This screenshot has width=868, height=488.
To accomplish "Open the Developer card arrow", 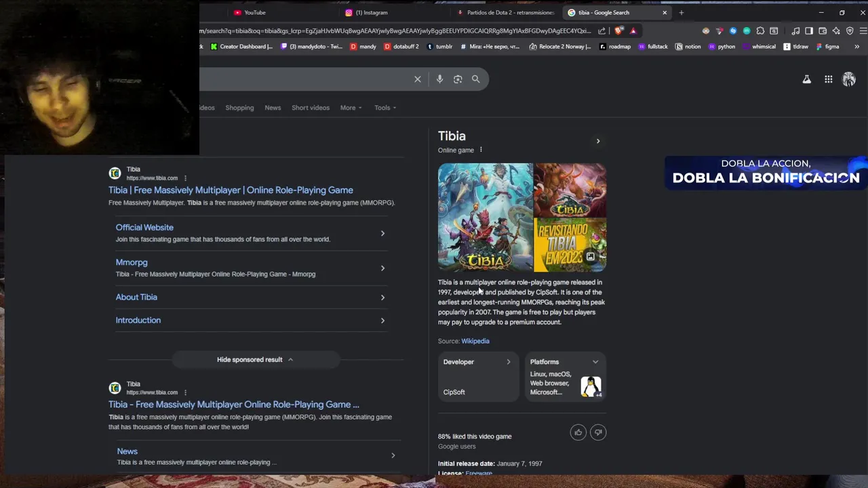I will click(x=508, y=362).
